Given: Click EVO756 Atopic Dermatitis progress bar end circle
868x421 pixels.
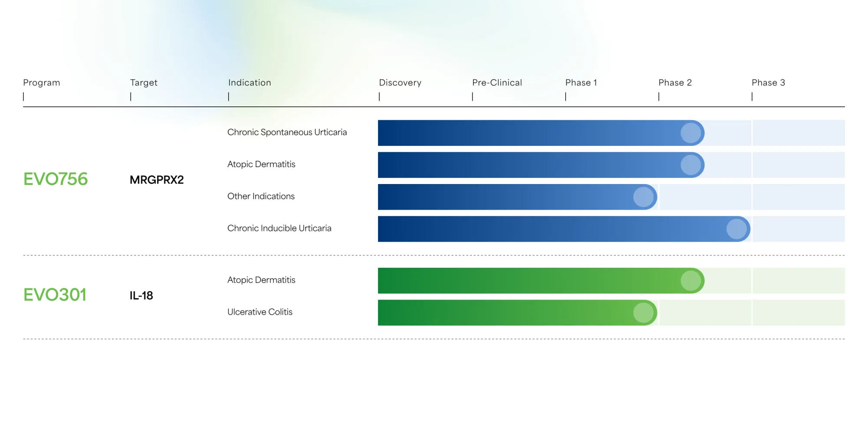Looking at the screenshot, I should point(690,165).
